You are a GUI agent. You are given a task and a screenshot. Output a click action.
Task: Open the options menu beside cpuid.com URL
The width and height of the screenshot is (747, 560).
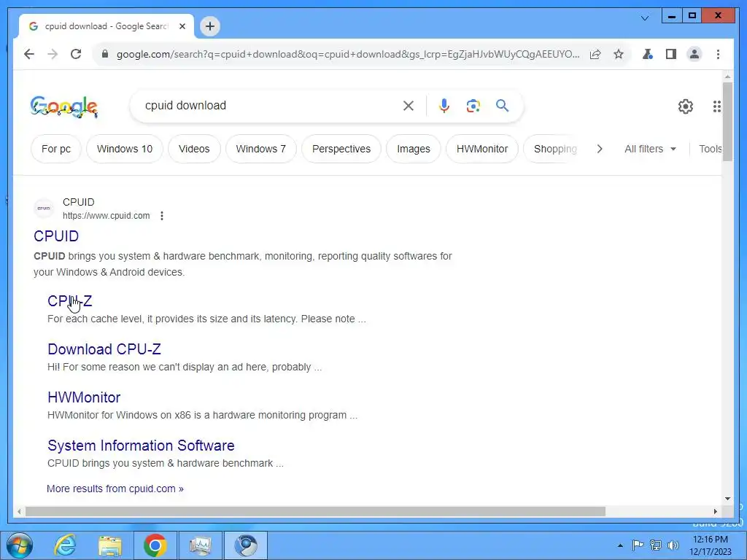click(x=162, y=216)
